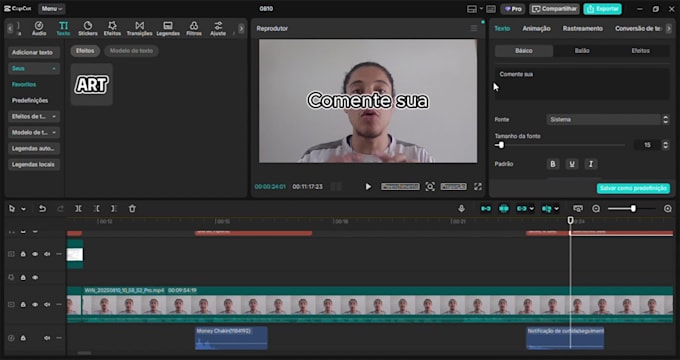Click the timeline zoom out magnifier

(596, 209)
